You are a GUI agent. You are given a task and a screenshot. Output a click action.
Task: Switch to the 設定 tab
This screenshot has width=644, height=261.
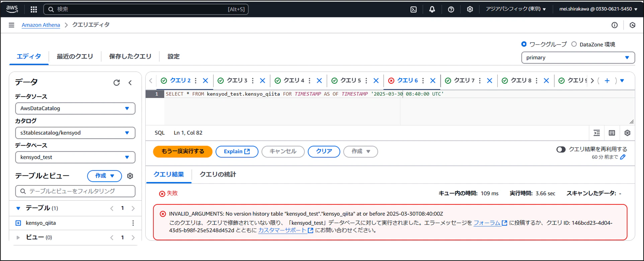click(x=174, y=57)
